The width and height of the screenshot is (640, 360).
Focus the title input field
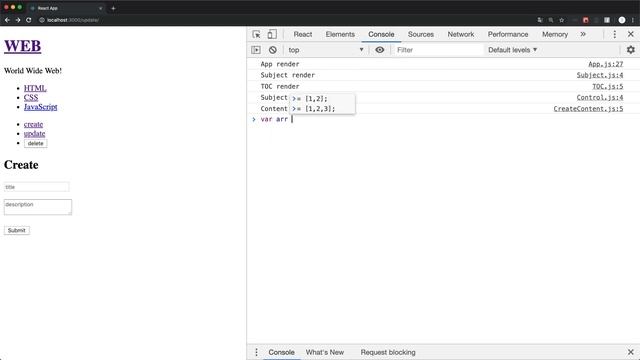tap(37, 187)
